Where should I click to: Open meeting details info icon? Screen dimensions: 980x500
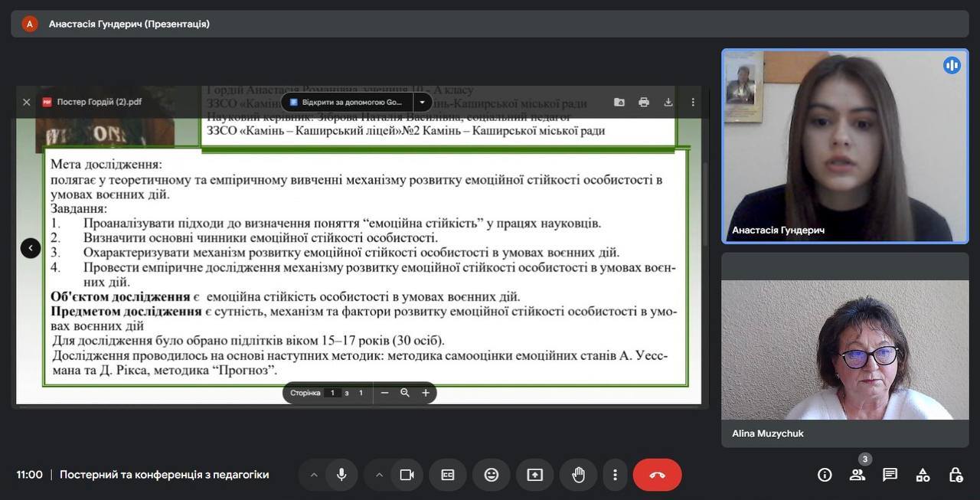tap(825, 475)
